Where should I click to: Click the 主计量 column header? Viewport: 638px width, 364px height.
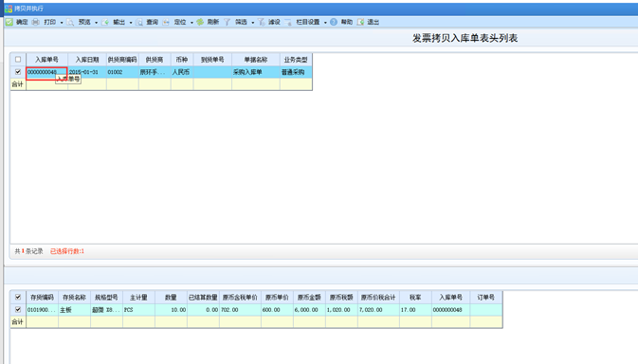[138, 298]
